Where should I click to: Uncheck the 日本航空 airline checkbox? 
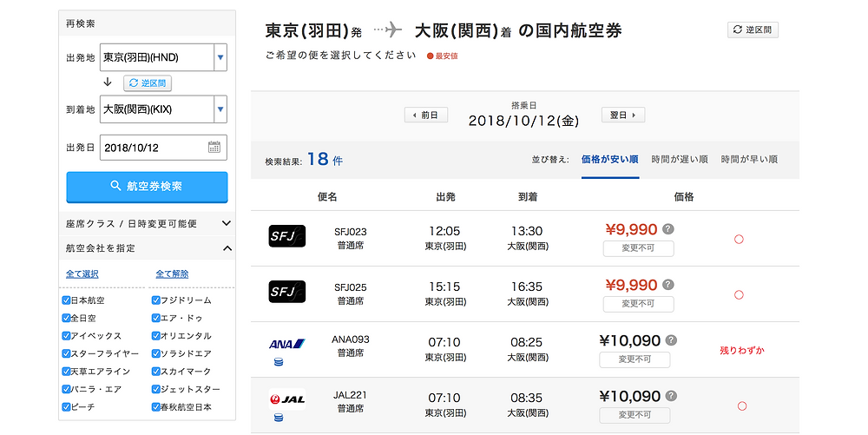pyautogui.click(x=66, y=300)
